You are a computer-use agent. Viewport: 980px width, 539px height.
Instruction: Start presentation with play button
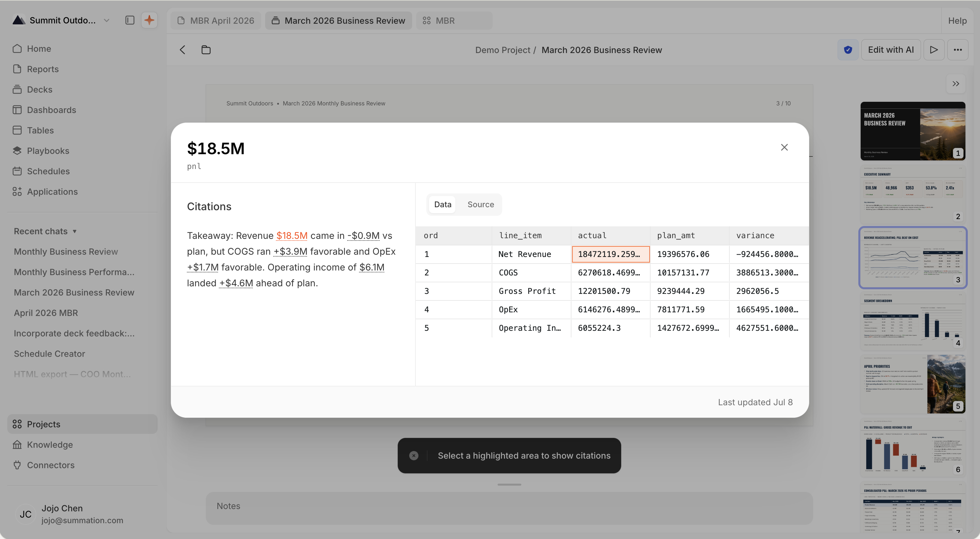[934, 50]
